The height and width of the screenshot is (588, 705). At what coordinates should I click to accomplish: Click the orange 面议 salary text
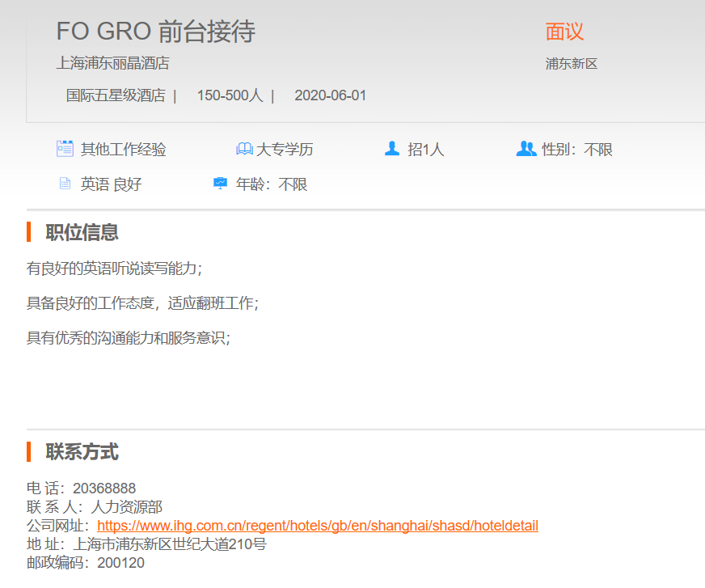[564, 32]
